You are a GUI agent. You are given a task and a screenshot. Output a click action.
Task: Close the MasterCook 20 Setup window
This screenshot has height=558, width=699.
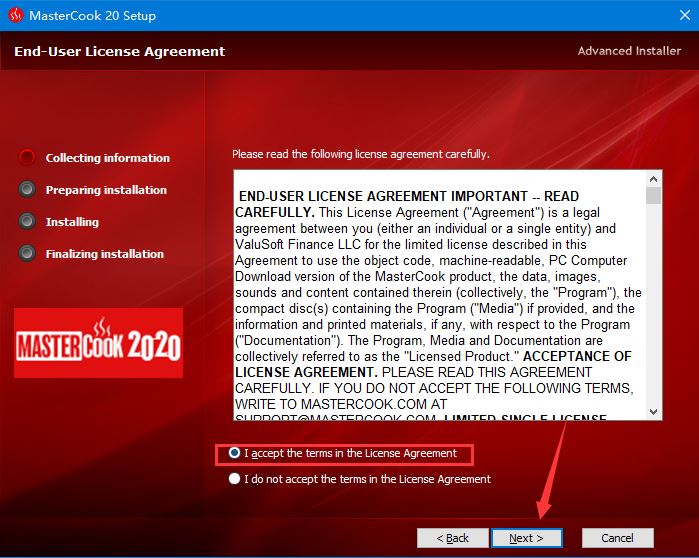[685, 16]
